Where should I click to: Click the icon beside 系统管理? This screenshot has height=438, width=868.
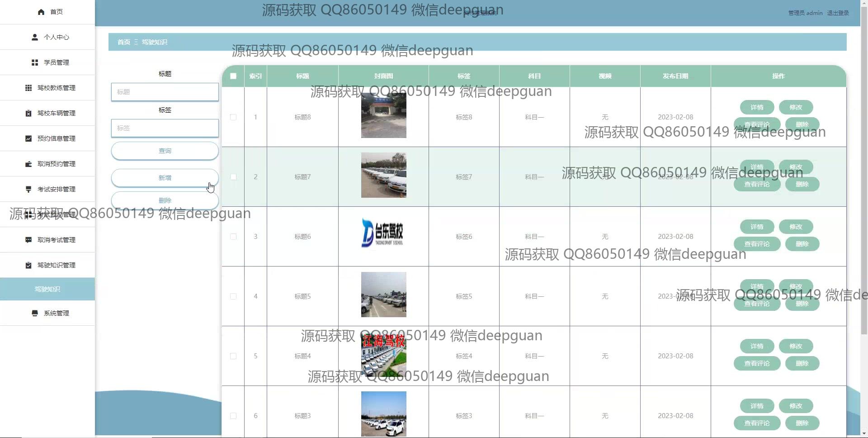[35, 313]
